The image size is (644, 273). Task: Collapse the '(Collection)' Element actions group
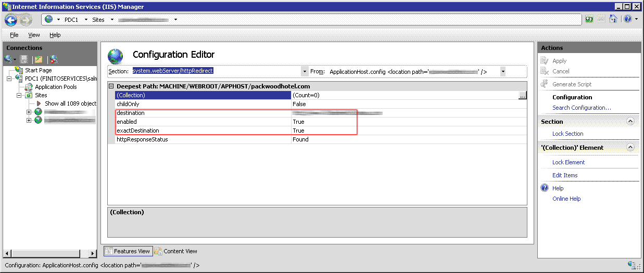(x=630, y=147)
